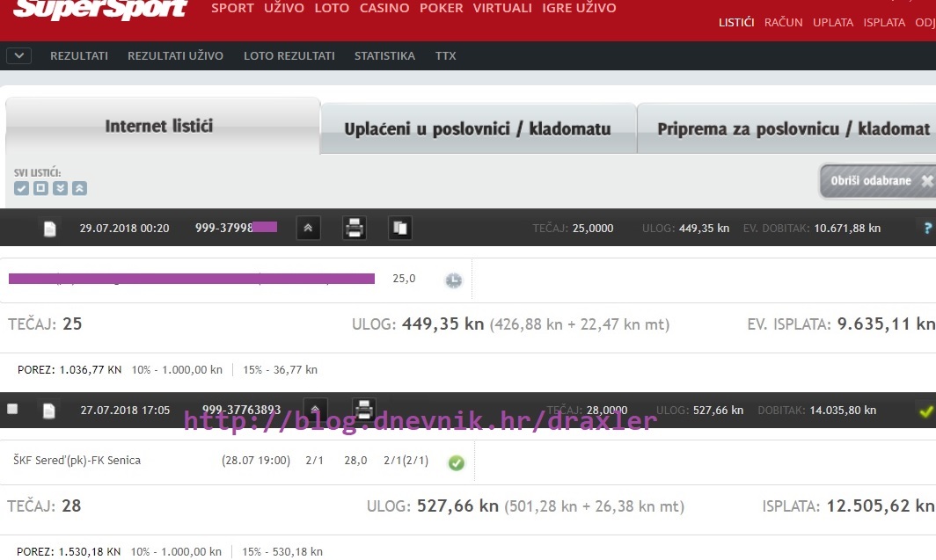Viewport: 936px width, 560px height.
Task: Open the CASINO section in top menu
Action: tap(384, 8)
